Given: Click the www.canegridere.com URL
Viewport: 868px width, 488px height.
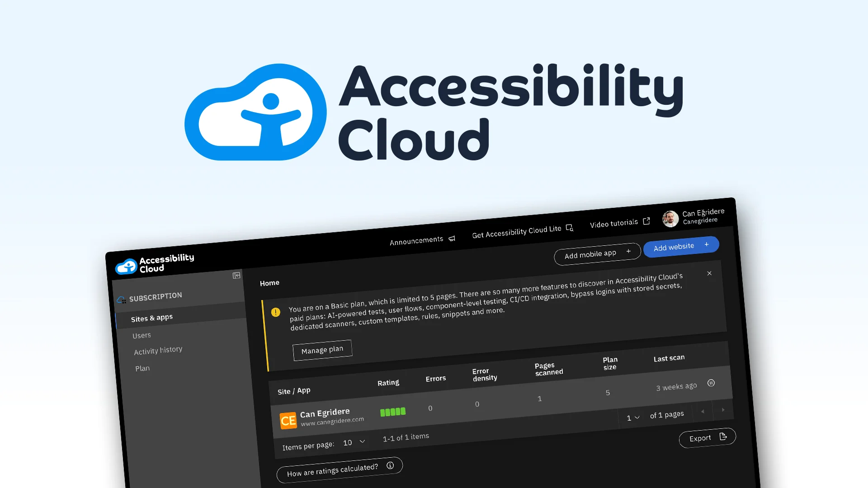Looking at the screenshot, I should 332,421.
